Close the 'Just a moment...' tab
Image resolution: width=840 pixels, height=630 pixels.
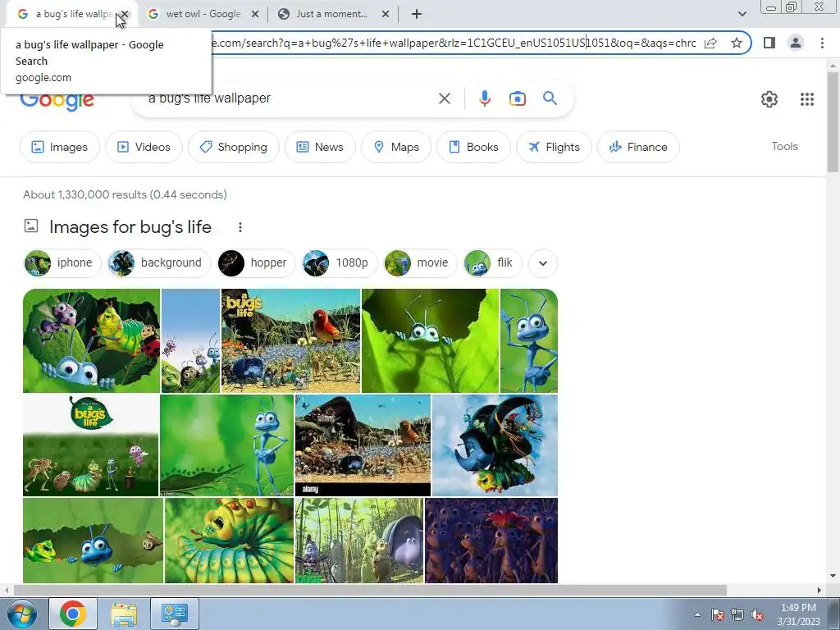(386, 14)
